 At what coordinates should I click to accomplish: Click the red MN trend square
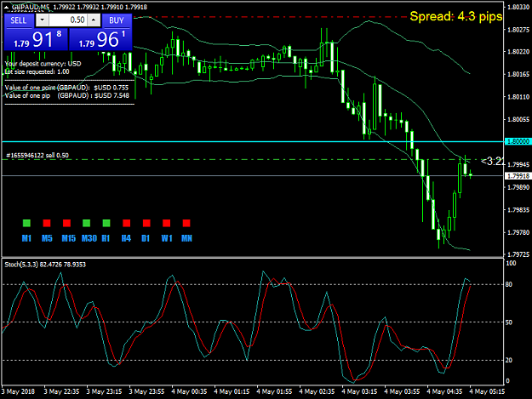186,223
